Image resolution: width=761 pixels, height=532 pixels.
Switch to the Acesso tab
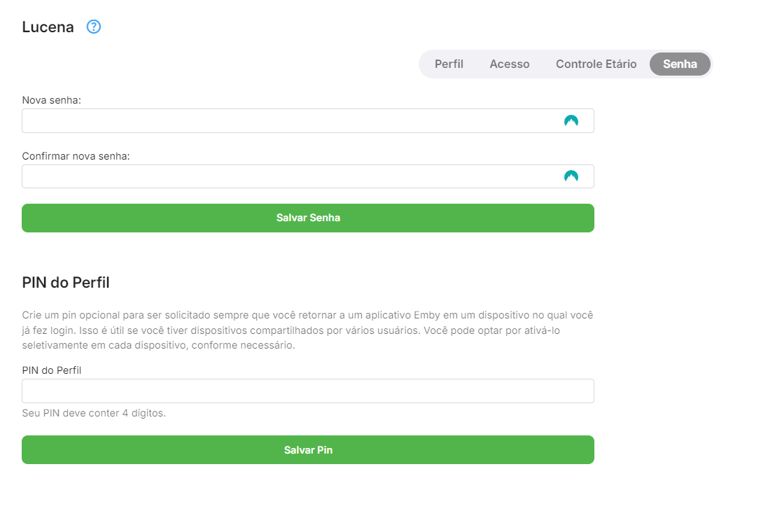(x=510, y=64)
